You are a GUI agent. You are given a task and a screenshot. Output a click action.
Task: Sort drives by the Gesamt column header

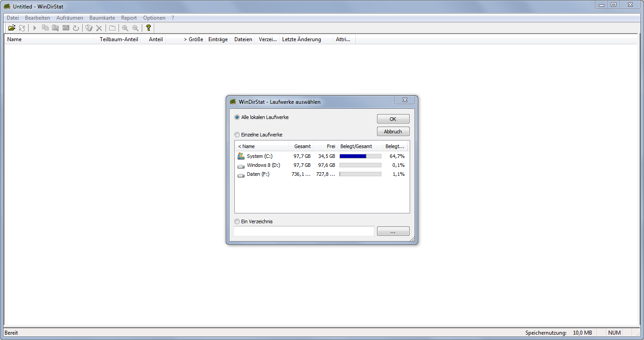click(x=302, y=146)
